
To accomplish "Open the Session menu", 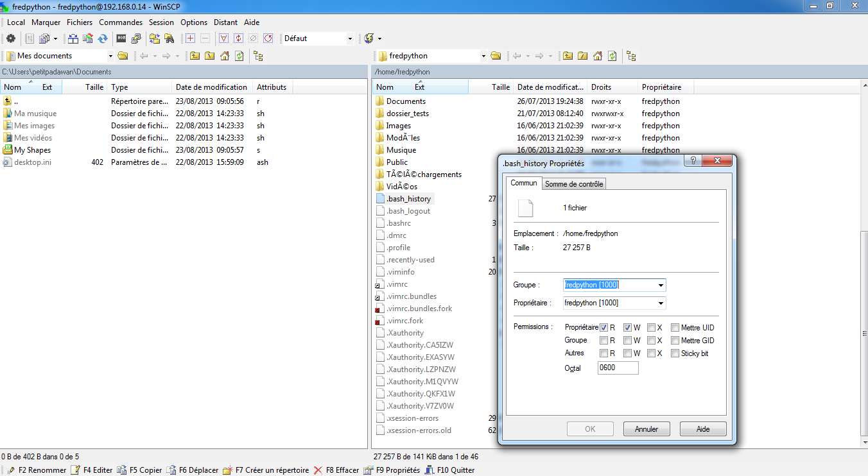I will pyautogui.click(x=161, y=22).
